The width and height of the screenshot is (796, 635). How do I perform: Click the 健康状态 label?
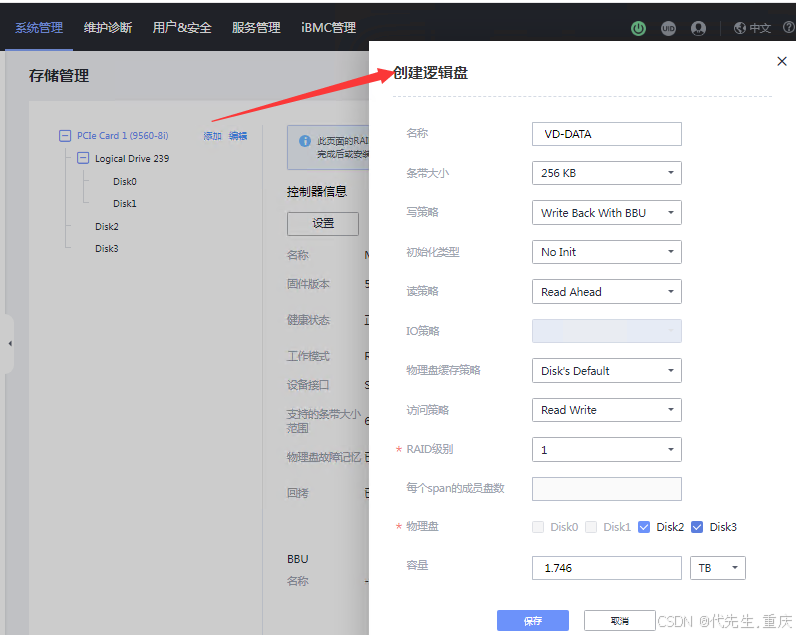[308, 320]
